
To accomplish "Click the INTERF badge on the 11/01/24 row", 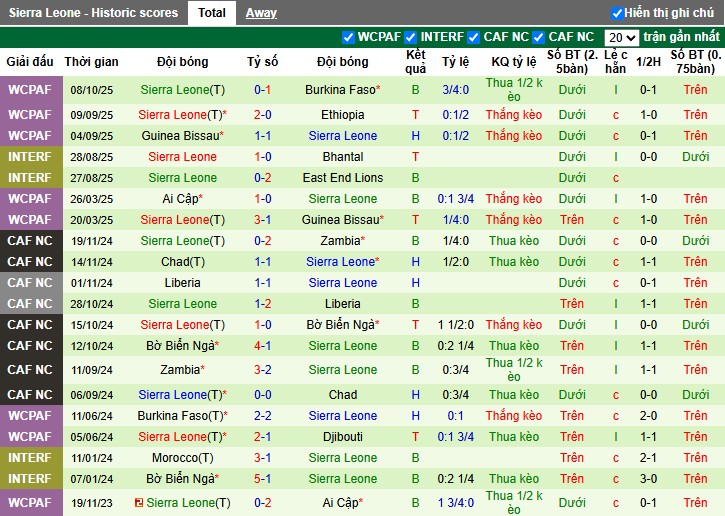I will (30, 458).
